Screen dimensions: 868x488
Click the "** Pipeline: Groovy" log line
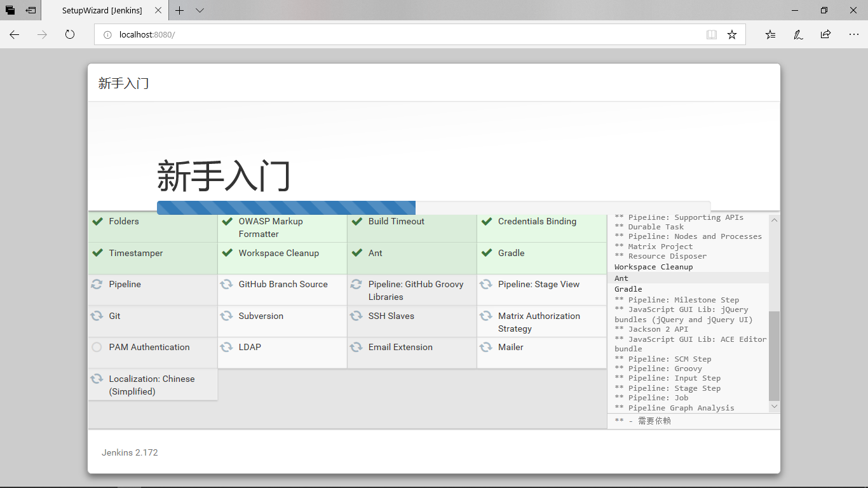(658, 369)
